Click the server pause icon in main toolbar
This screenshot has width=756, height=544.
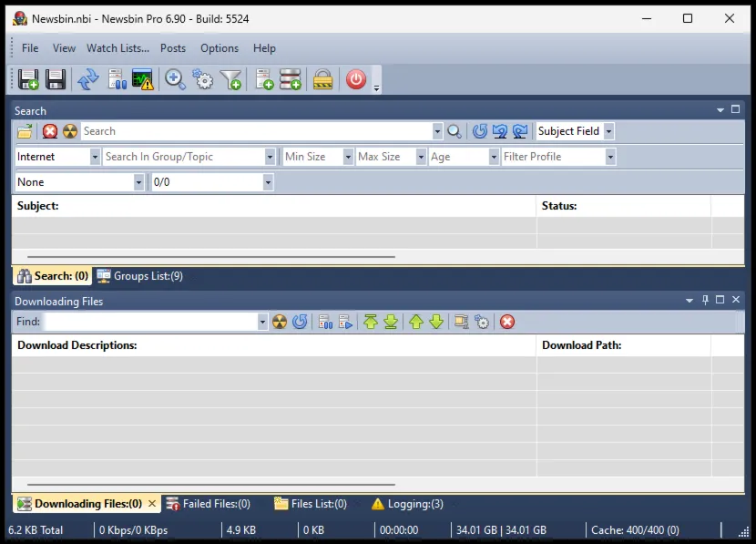click(117, 79)
